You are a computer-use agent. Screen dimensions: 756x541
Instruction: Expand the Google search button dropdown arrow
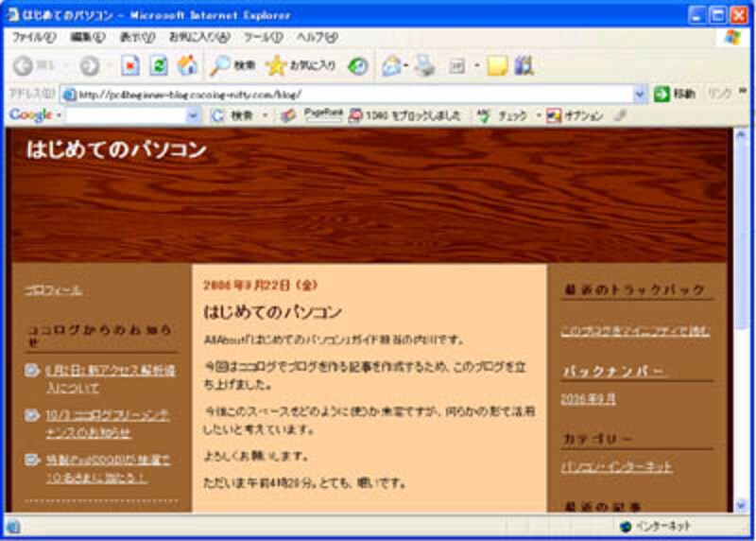(x=265, y=115)
